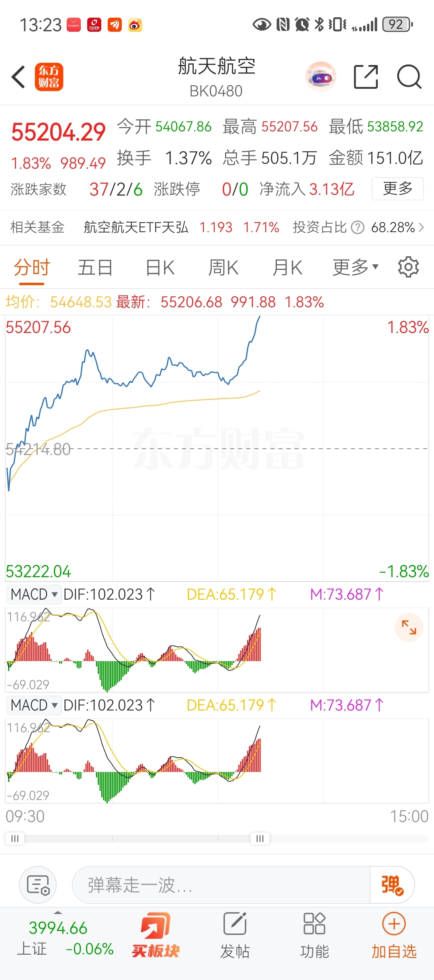Switch to the 五日 tab
Screen dimensions: 434x980
coord(95,267)
